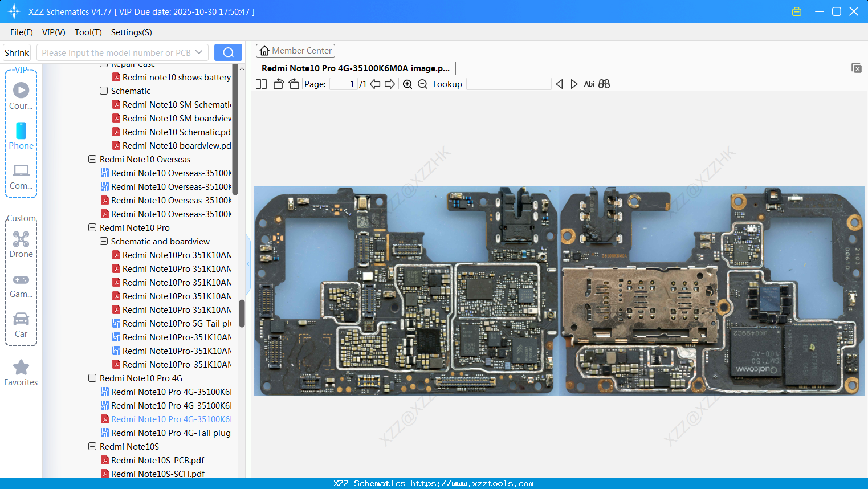This screenshot has height=489, width=868.
Task: Rotate the image counterclockwise
Action: (278, 84)
